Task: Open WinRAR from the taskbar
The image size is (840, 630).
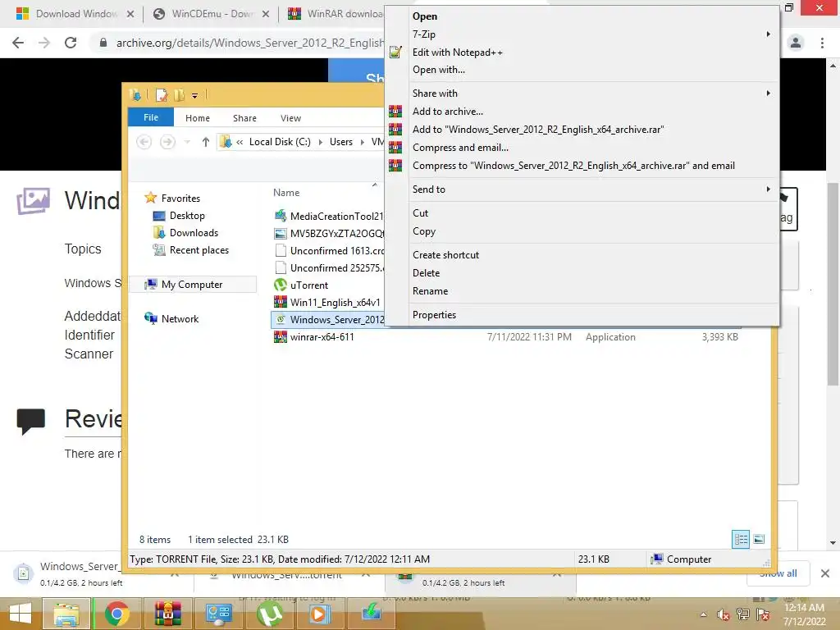Action: (x=167, y=614)
